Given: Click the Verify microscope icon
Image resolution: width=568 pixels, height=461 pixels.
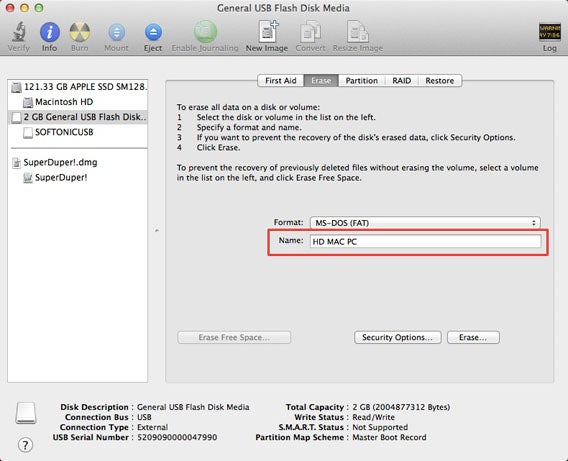Looking at the screenshot, I should (19, 32).
